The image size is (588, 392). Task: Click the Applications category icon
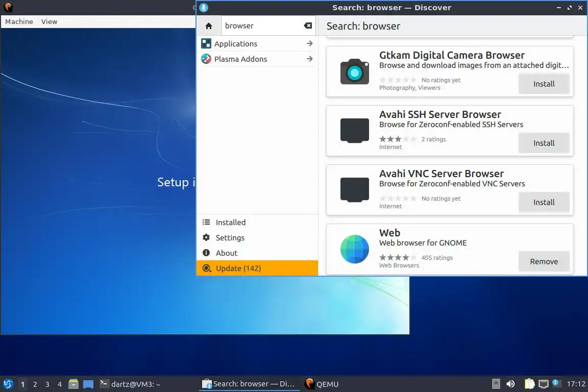click(206, 43)
